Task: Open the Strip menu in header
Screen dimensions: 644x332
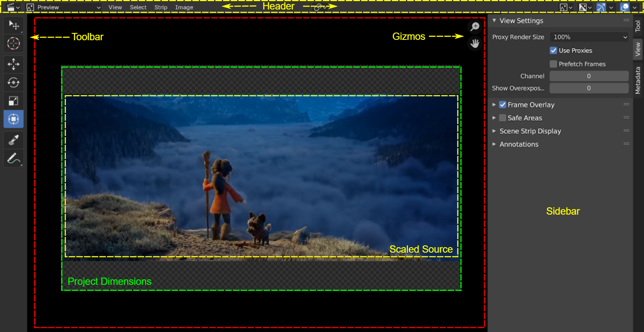Action: tap(161, 7)
